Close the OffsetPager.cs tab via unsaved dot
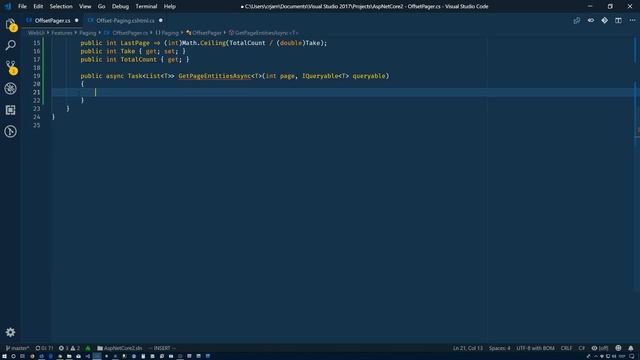 [x=76, y=20]
